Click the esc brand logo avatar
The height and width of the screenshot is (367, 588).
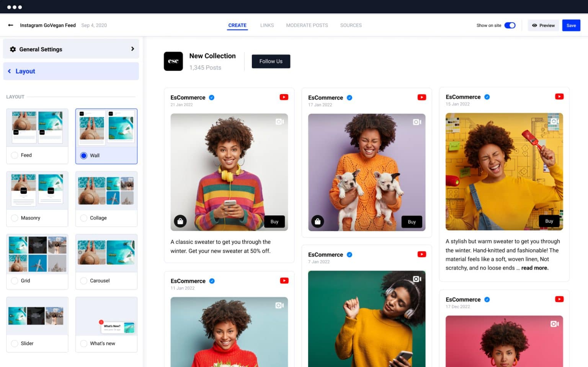(x=173, y=61)
